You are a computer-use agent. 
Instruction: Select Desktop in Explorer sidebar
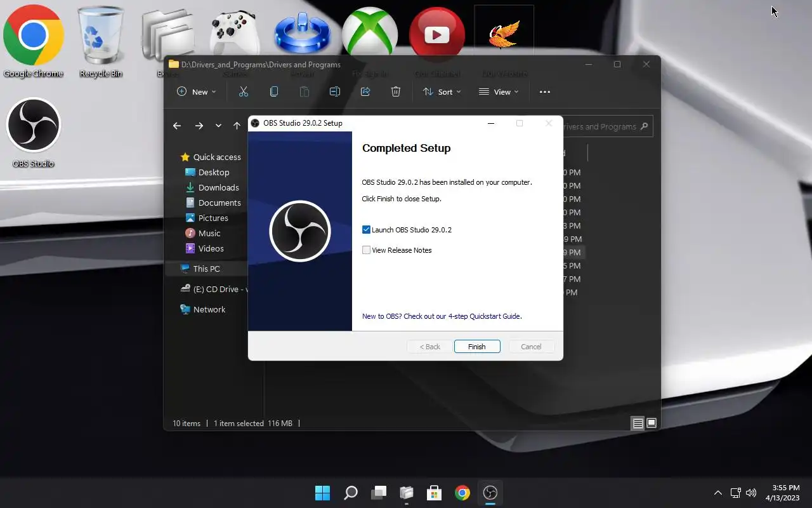[x=207, y=172]
